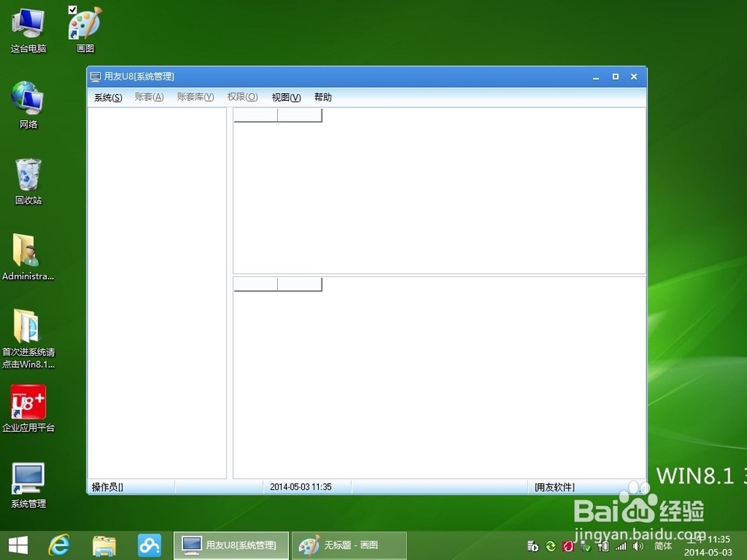Select the Administrator folder icon

point(28,256)
